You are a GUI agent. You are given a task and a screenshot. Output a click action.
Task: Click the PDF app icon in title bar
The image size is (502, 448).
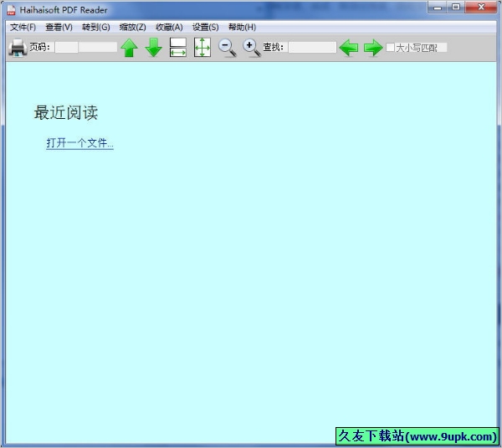11,10
